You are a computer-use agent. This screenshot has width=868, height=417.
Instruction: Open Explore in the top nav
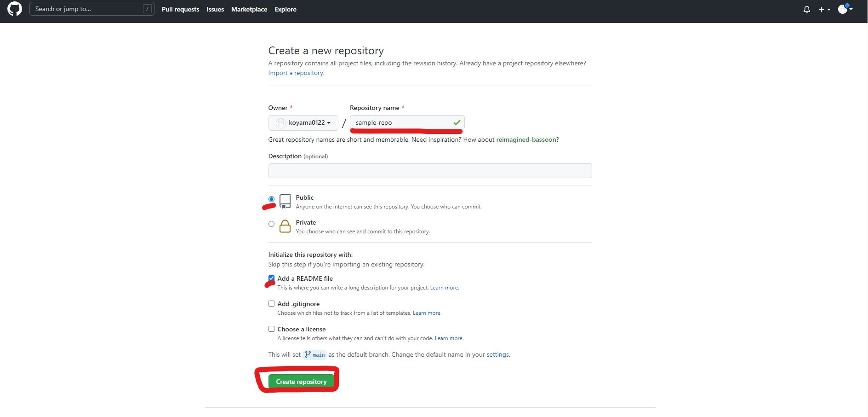tap(286, 9)
